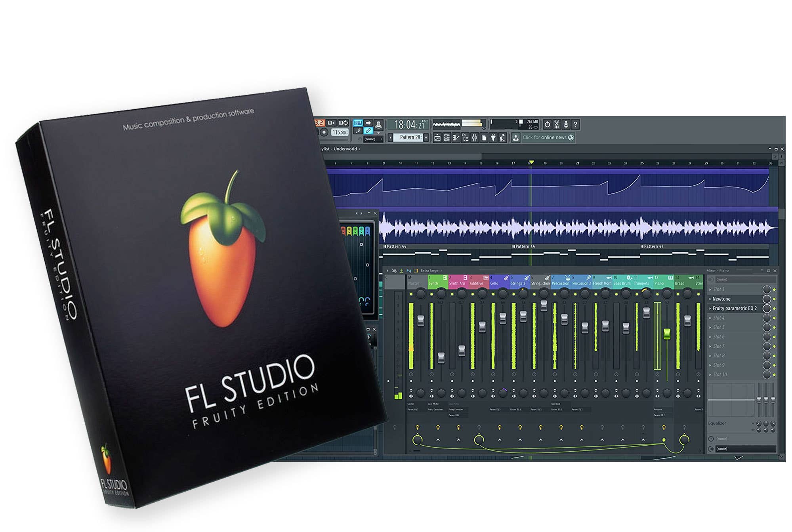Open Playlist - Underworld title menu arrow
The image size is (792, 532).
pyautogui.click(x=359, y=149)
